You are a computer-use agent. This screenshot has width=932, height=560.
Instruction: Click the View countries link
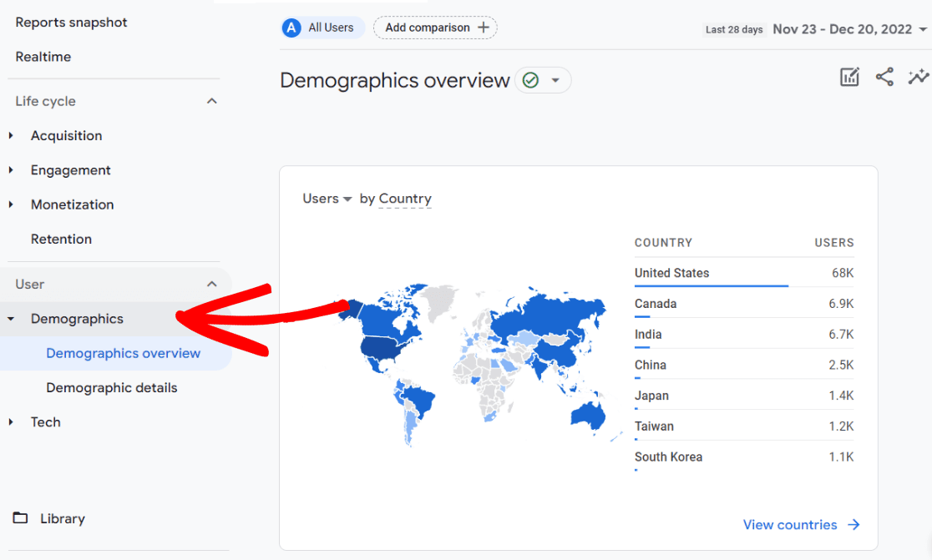[x=791, y=525]
